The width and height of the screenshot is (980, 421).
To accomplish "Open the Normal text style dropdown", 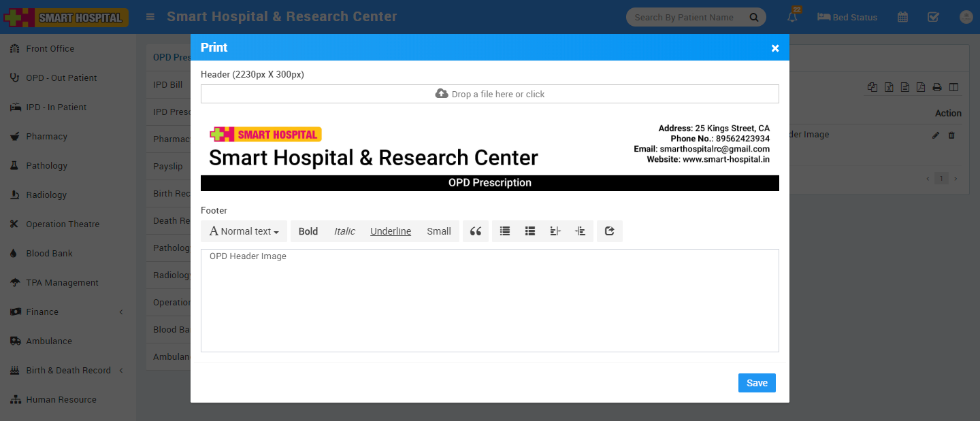I will [244, 231].
